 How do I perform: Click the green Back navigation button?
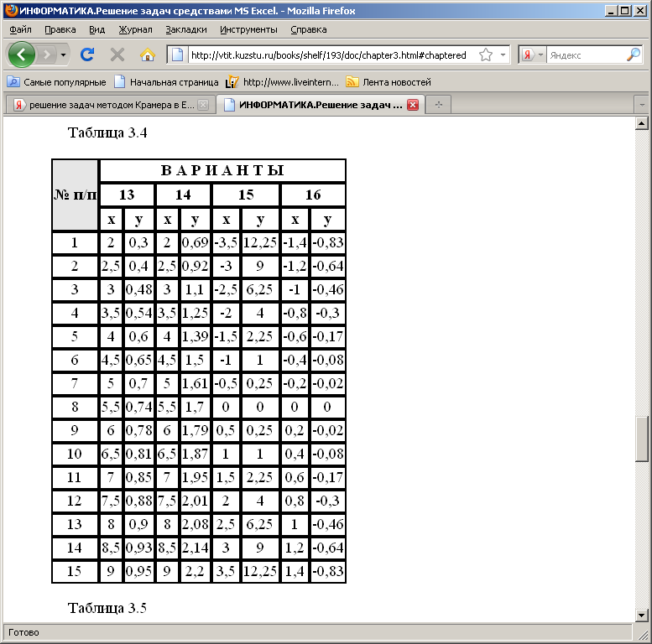(21, 55)
